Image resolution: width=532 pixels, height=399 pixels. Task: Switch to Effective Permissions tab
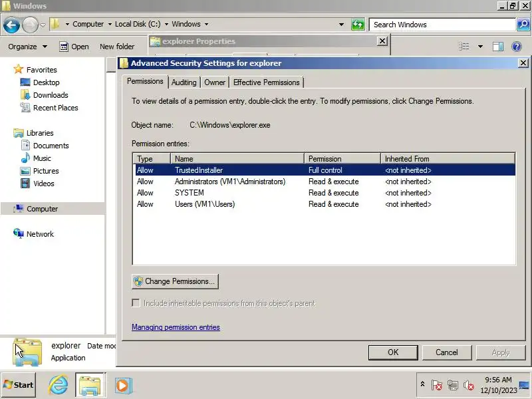pyautogui.click(x=267, y=82)
